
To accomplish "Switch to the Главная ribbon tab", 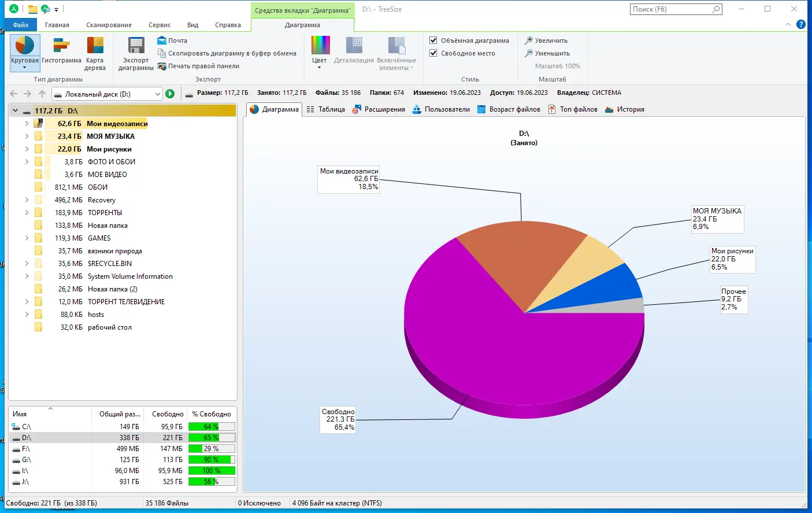I will pyautogui.click(x=57, y=25).
